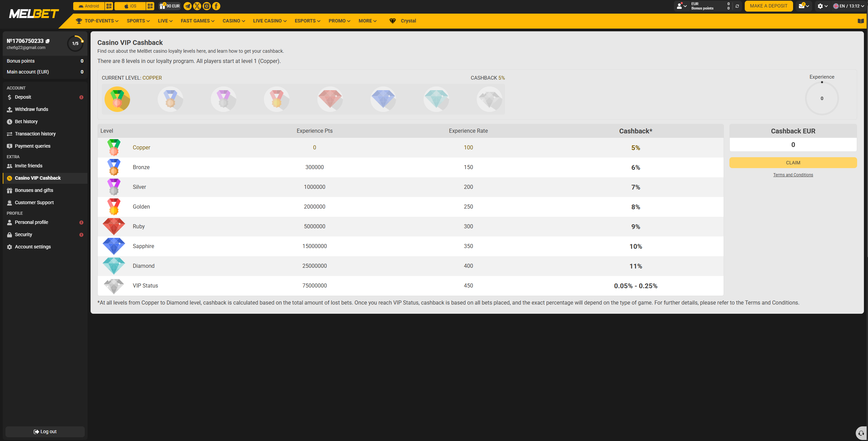868x441 pixels.
Task: Copy the account number 1706750233
Action: [x=48, y=41]
